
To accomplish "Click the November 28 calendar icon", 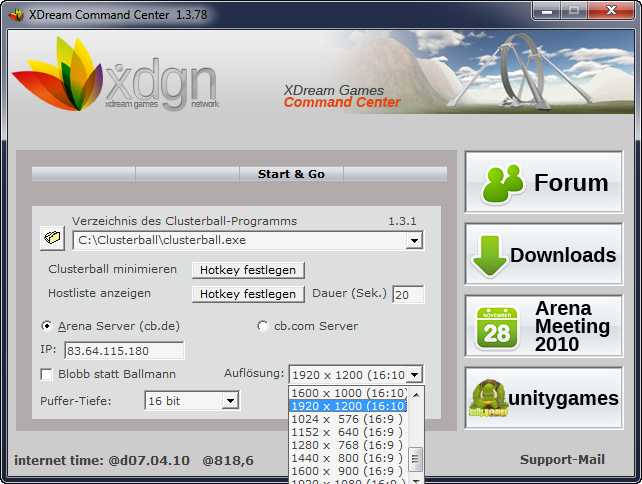I will coord(497,328).
